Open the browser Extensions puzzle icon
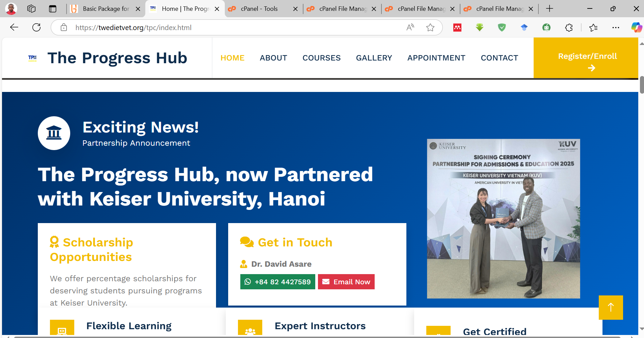The height and width of the screenshot is (338, 644). (x=569, y=27)
